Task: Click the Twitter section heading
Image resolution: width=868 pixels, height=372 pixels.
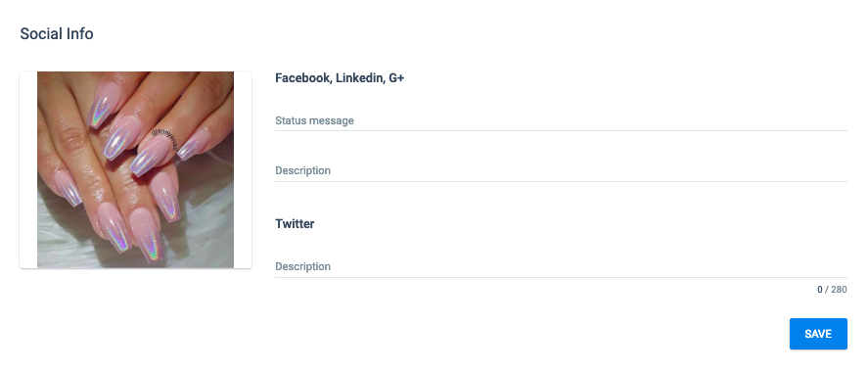Action: [x=295, y=223]
